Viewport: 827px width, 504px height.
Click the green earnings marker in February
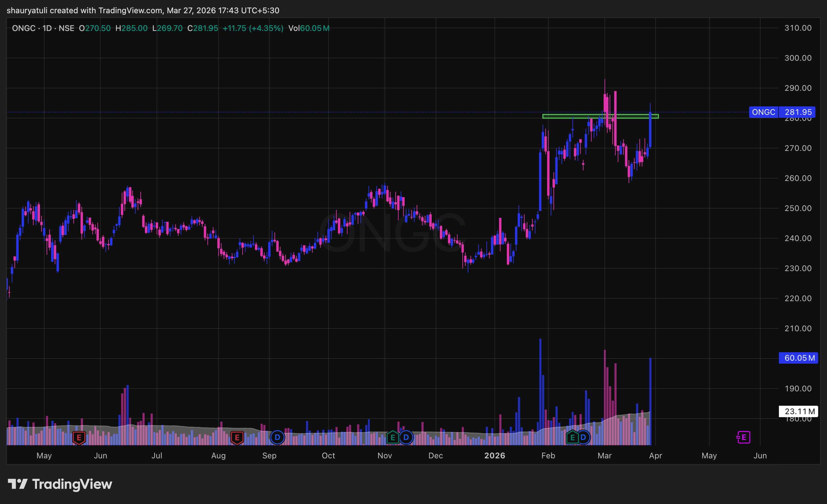(573, 438)
